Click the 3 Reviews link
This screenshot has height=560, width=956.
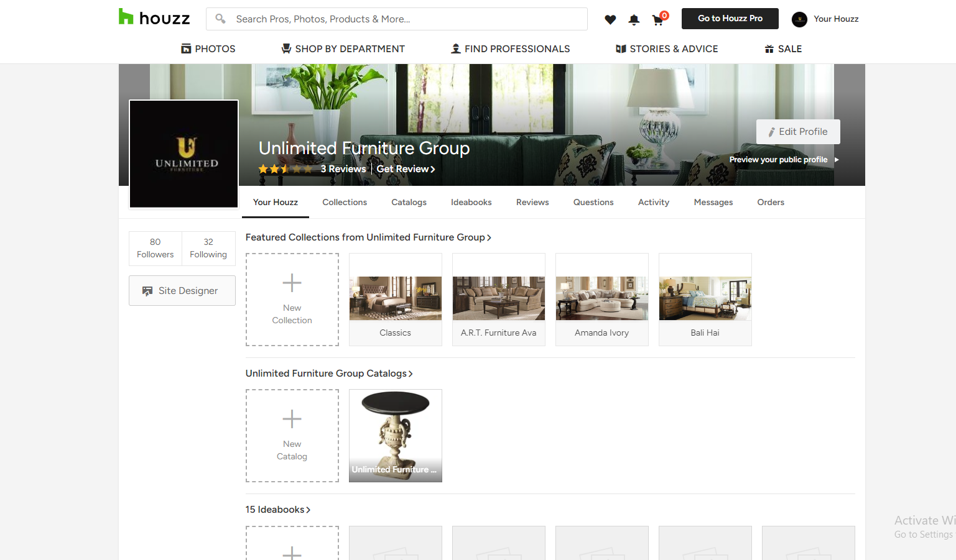(343, 169)
